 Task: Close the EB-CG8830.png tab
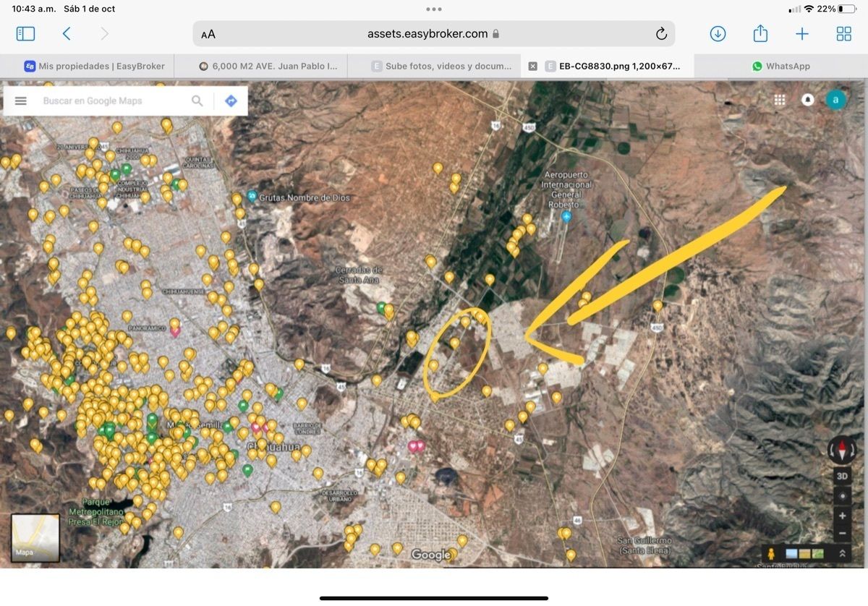point(533,66)
